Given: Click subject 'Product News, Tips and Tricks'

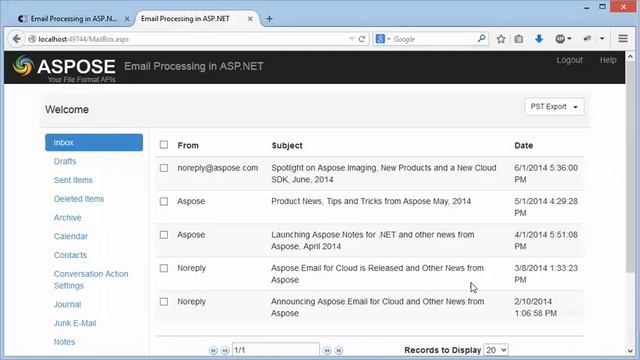Looking at the screenshot, I should (371, 201).
